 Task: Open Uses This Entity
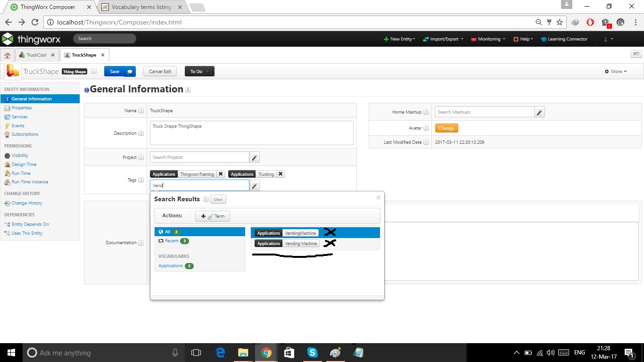pos(27,233)
